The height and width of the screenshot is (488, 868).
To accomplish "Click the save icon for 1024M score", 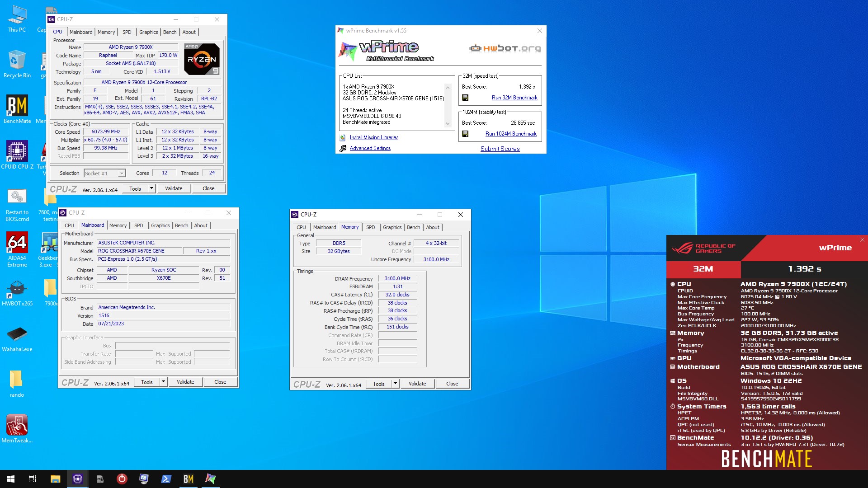I will pos(465,134).
